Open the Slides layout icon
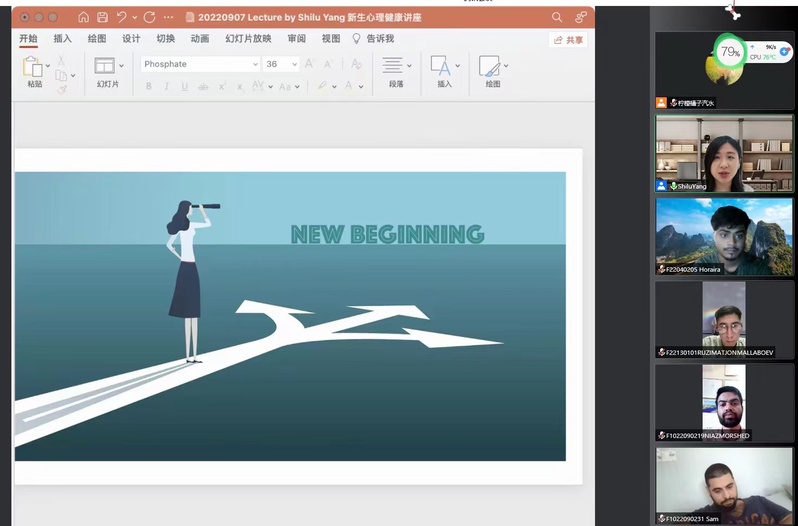The image size is (798, 526). coord(104,66)
